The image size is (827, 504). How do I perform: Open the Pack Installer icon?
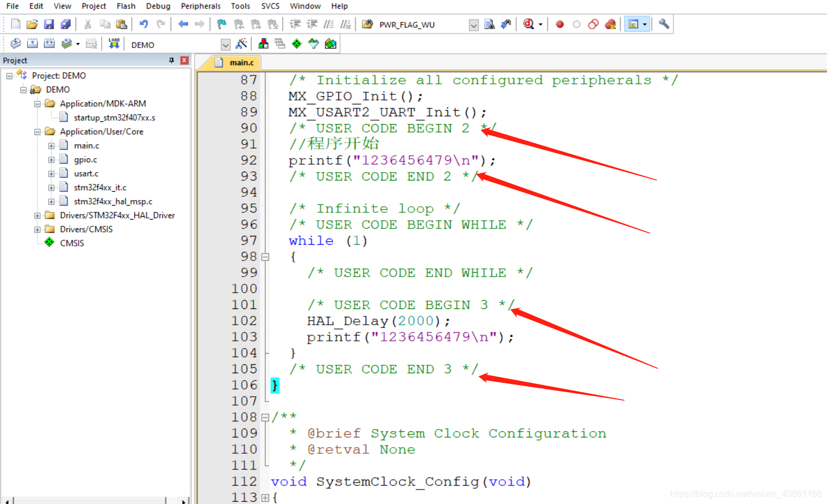point(330,44)
